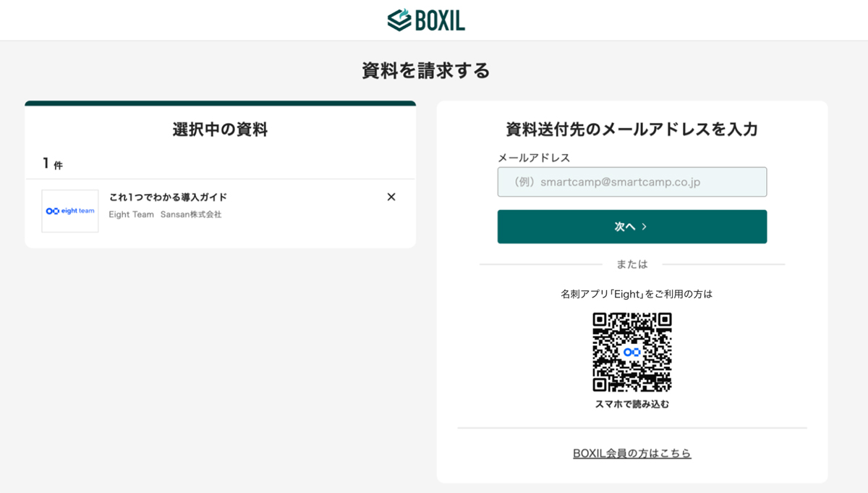Click the スマホで読み込む caption
Image resolution: width=868 pixels, height=493 pixels.
(632, 404)
